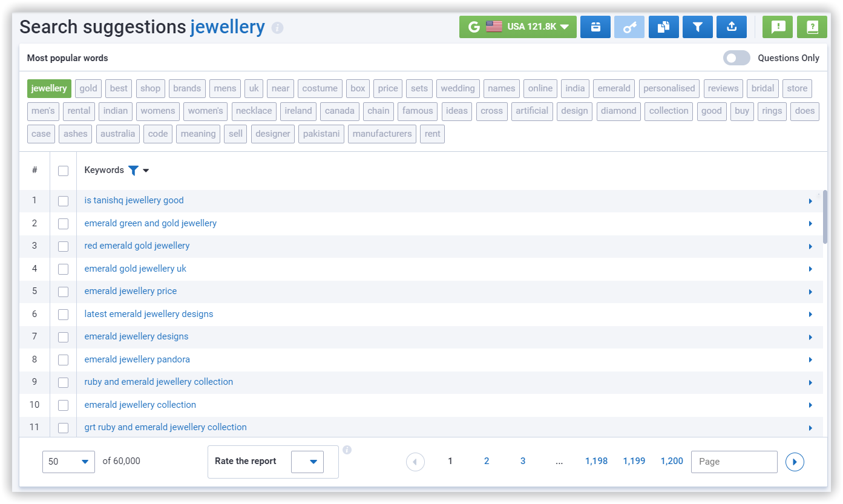Open the filter results icon
Viewport: 843px width, 504px height.
click(697, 27)
